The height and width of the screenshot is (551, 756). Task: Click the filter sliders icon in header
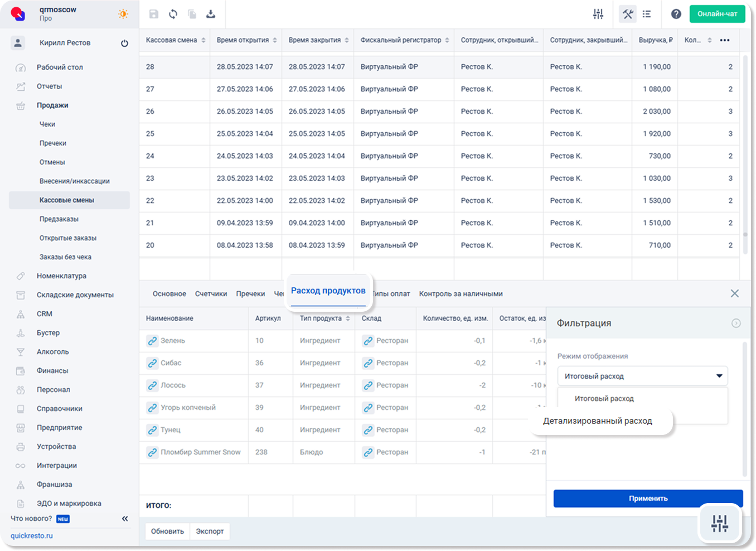[x=598, y=14]
